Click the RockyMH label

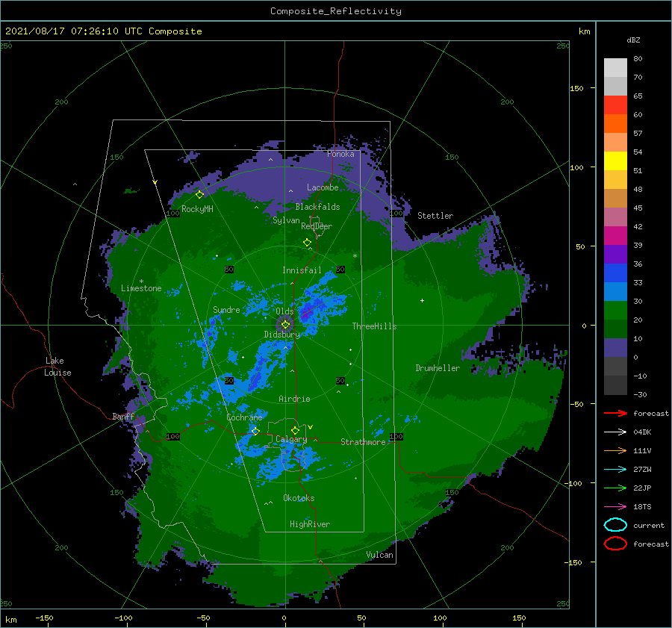[197, 209]
